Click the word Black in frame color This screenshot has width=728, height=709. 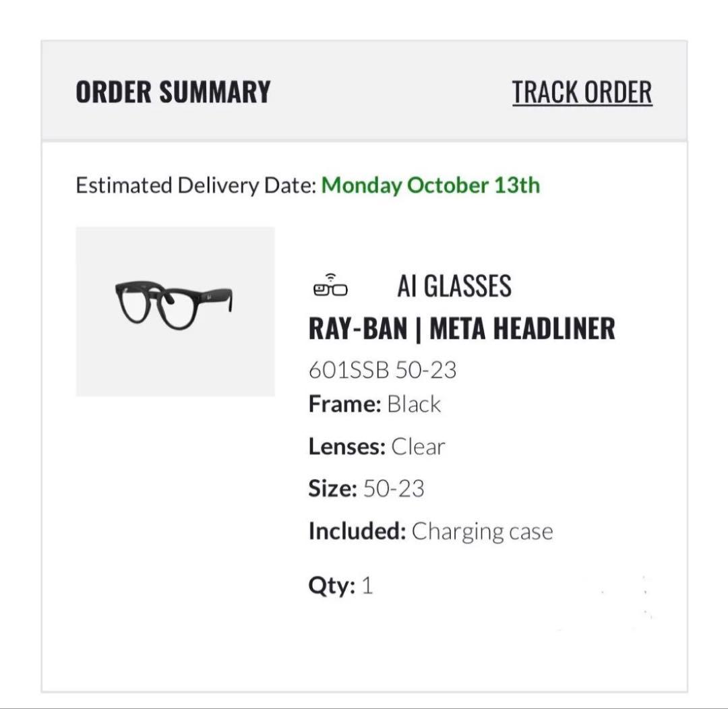click(x=414, y=404)
